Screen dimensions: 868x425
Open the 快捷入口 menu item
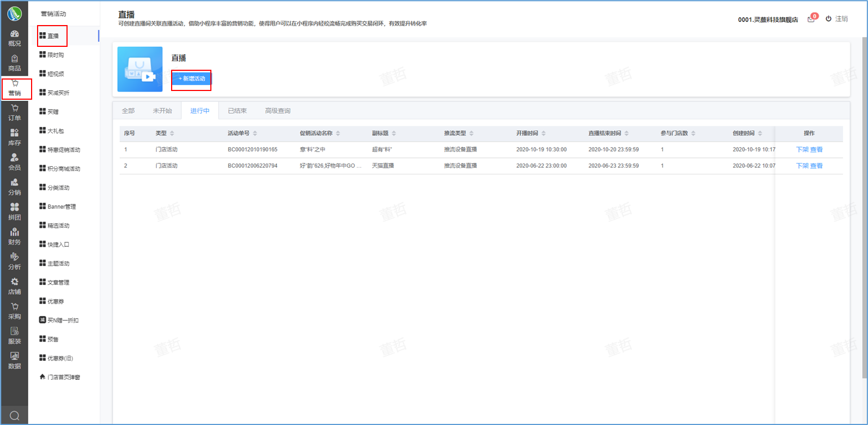54,245
